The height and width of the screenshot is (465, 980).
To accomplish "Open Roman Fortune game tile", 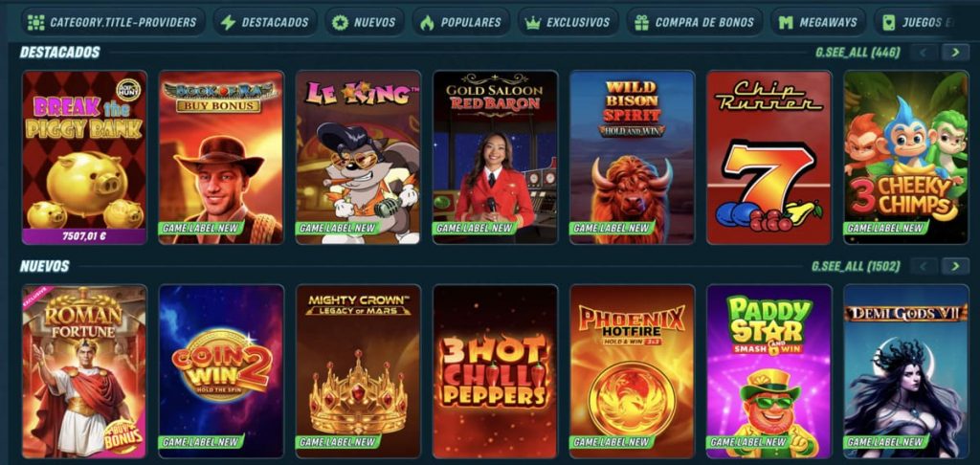I will coord(84,371).
